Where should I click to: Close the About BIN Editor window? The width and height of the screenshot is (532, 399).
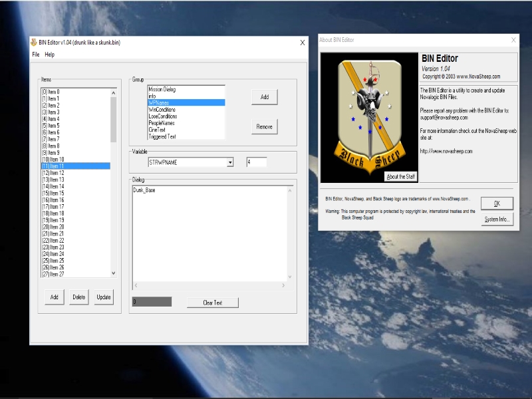pos(513,40)
